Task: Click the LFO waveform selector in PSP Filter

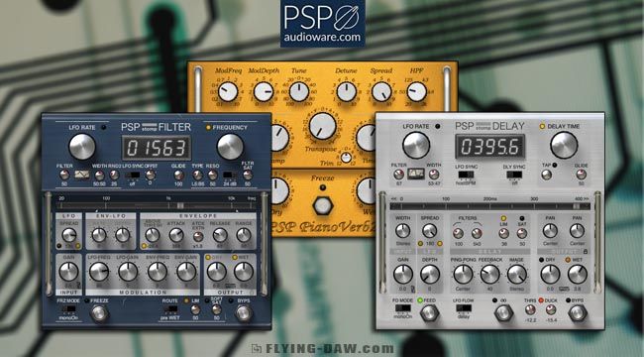Action: click(81, 176)
